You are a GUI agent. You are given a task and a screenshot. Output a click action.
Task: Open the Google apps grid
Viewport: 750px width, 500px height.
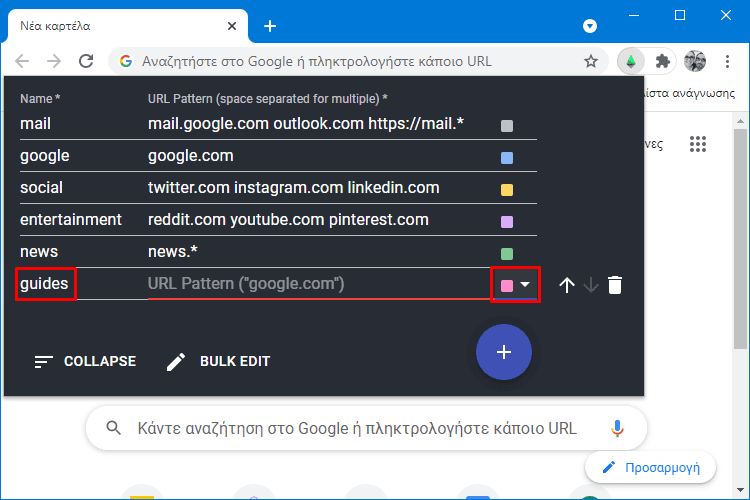coord(698,144)
